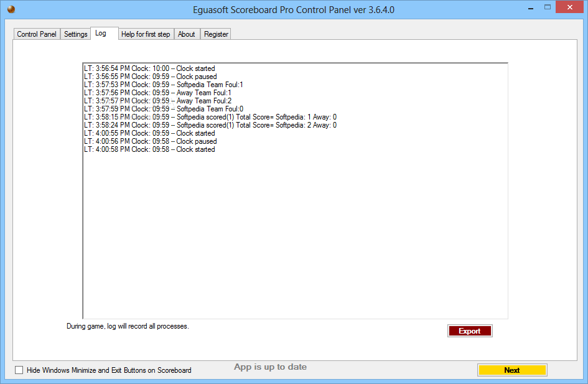Select log entry 4:00:58 PM Clock started
This screenshot has width=588, height=384.
coord(149,149)
